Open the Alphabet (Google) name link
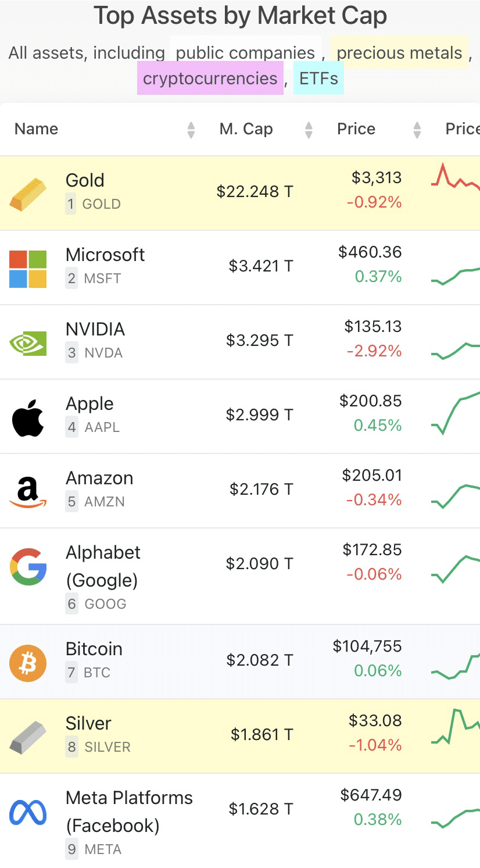The width and height of the screenshot is (480, 868). pos(103,566)
